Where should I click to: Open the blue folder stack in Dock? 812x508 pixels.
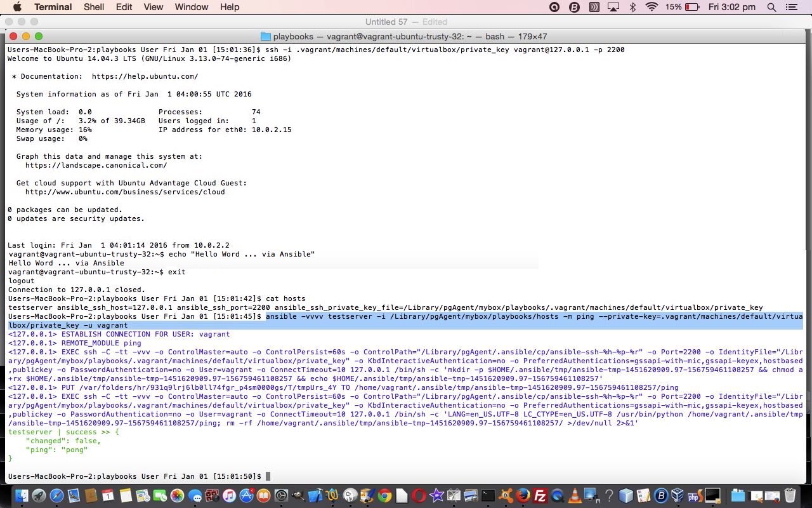coord(738,495)
